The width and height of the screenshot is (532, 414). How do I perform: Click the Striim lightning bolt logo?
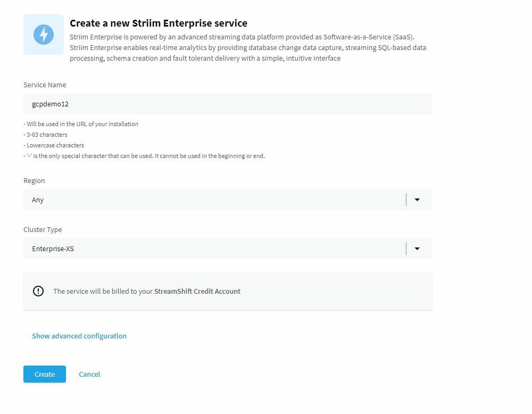(44, 35)
